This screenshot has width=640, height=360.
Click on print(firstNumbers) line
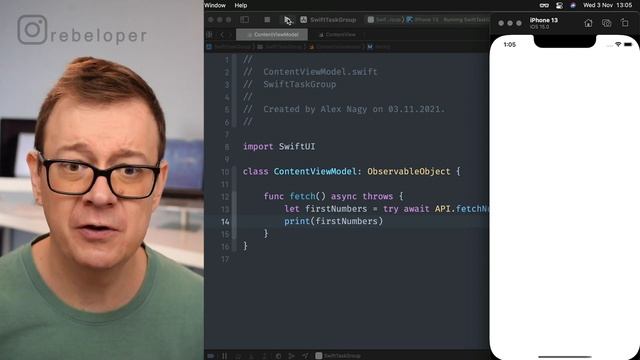pyautogui.click(x=333, y=221)
